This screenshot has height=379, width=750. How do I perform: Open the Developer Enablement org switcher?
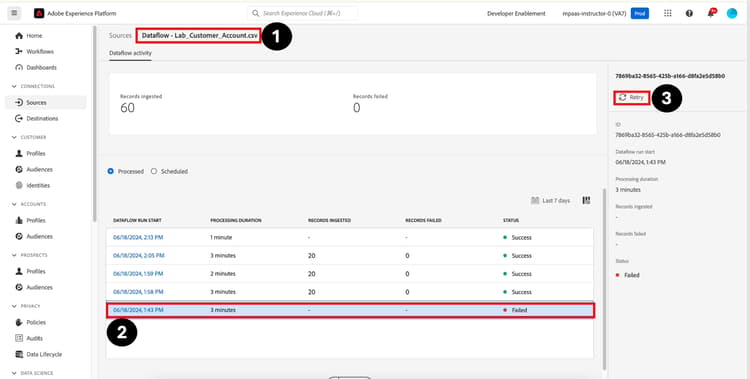(516, 13)
